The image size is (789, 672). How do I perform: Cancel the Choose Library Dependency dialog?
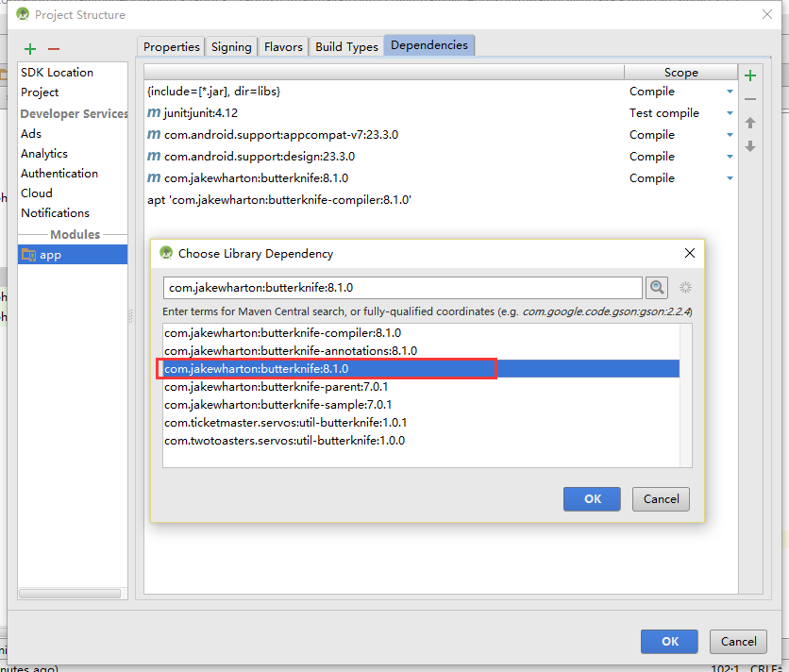coord(661,499)
